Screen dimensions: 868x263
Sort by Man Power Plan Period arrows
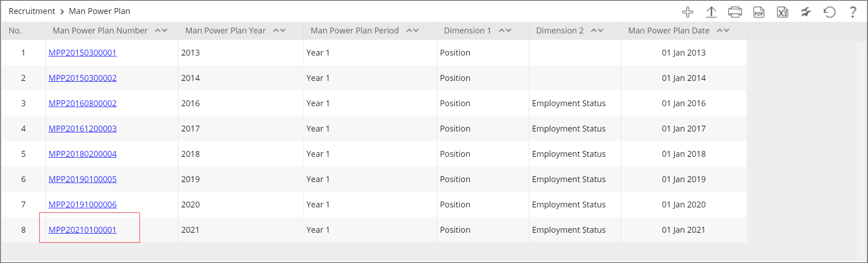pos(413,31)
